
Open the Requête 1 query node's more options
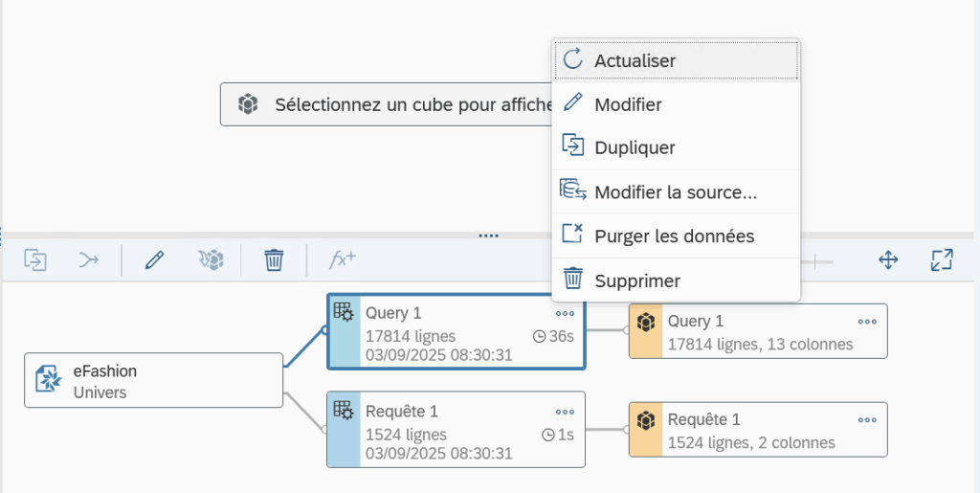(x=565, y=412)
